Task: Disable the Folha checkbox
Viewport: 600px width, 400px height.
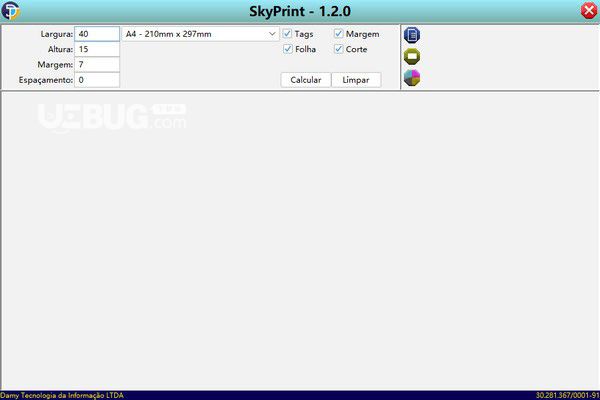Action: click(x=288, y=49)
